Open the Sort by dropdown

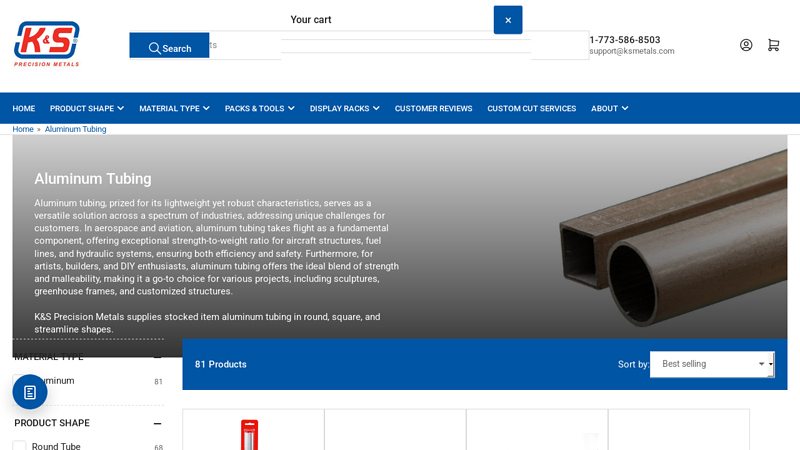pyautogui.click(x=711, y=364)
